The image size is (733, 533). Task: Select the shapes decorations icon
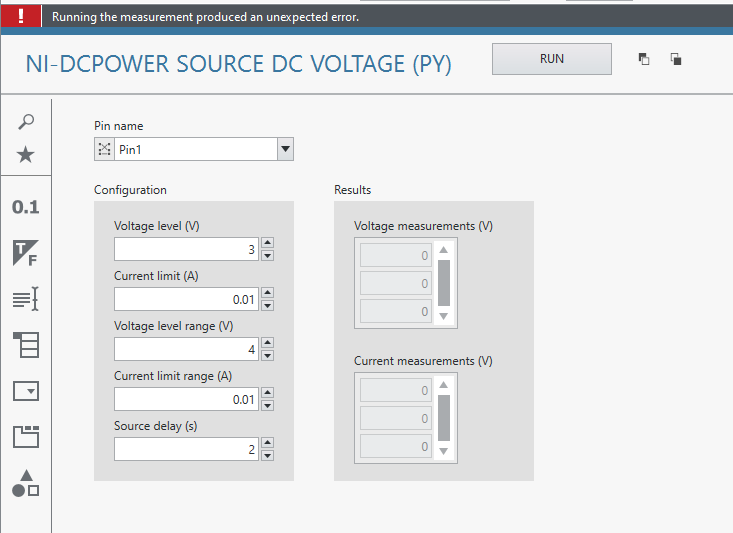pyautogui.click(x=26, y=483)
